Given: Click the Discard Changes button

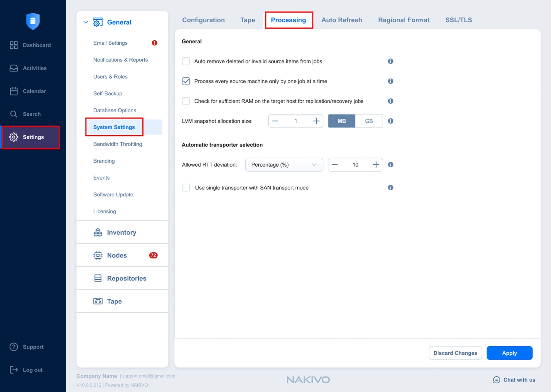Looking at the screenshot, I should click(x=455, y=353).
